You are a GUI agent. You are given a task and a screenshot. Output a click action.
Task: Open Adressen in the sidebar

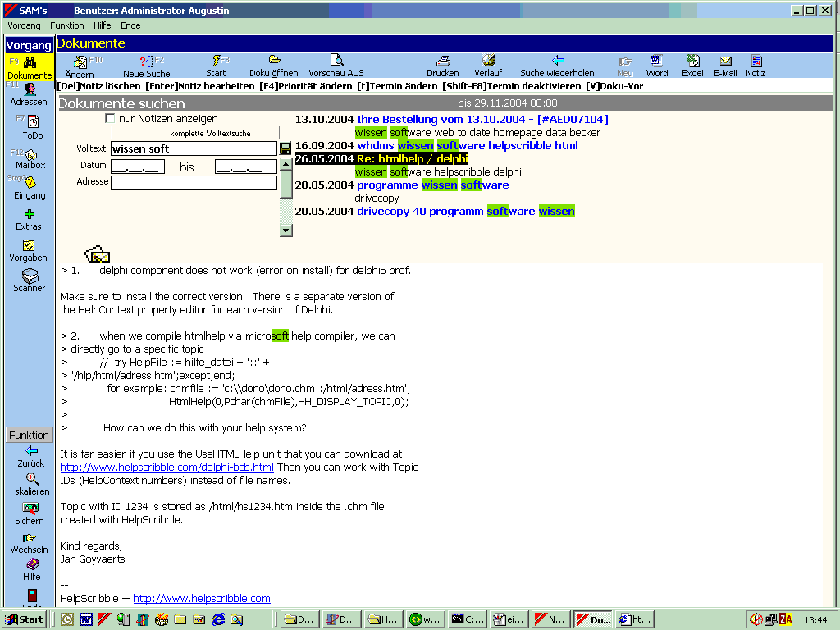[x=29, y=95]
